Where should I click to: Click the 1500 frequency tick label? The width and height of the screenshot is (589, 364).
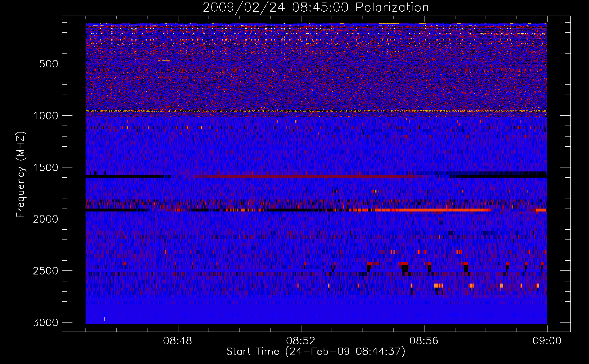click(46, 167)
